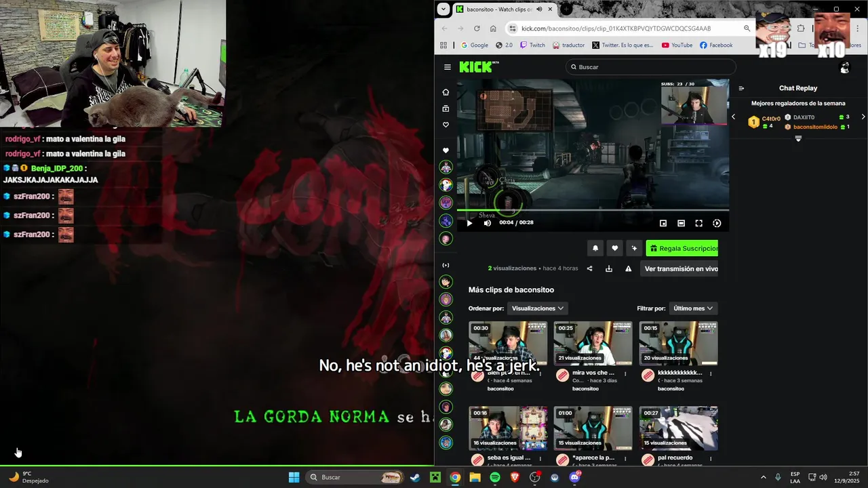Toggle theater mode on the player
The image size is (868, 488).
click(x=681, y=223)
